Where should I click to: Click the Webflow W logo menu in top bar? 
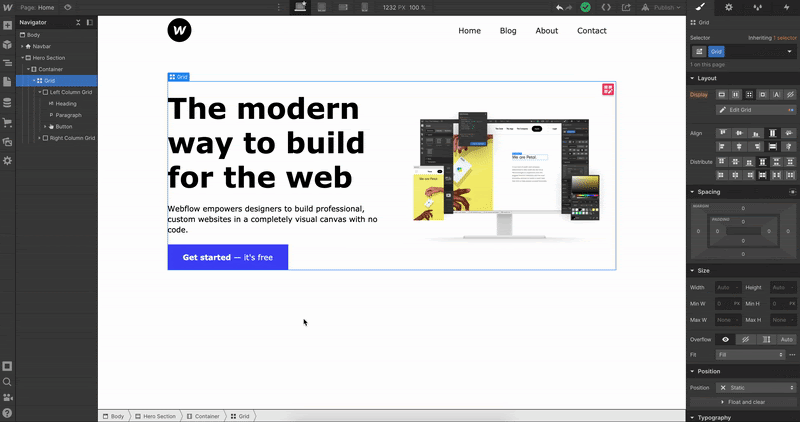tap(7, 7)
